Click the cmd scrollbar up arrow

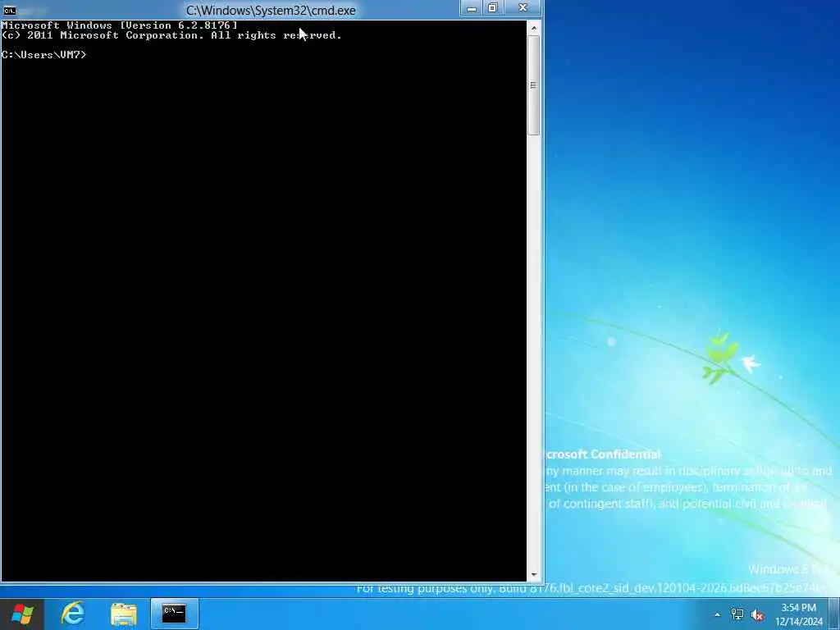pyautogui.click(x=533, y=28)
